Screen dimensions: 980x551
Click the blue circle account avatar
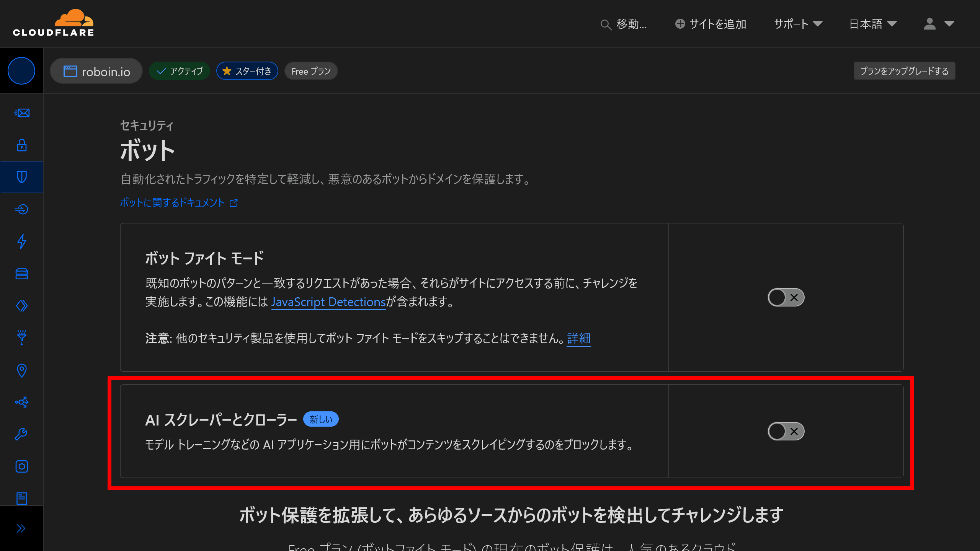21,71
